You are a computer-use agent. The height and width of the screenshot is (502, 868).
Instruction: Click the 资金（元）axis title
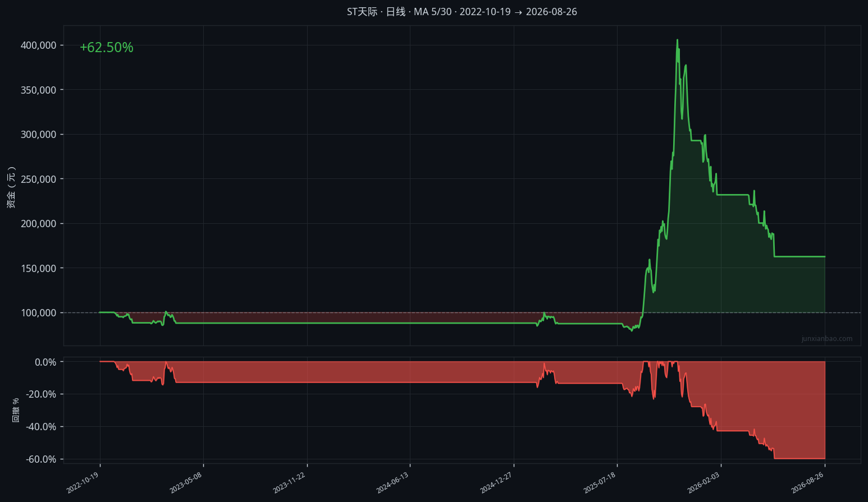click(x=11, y=187)
